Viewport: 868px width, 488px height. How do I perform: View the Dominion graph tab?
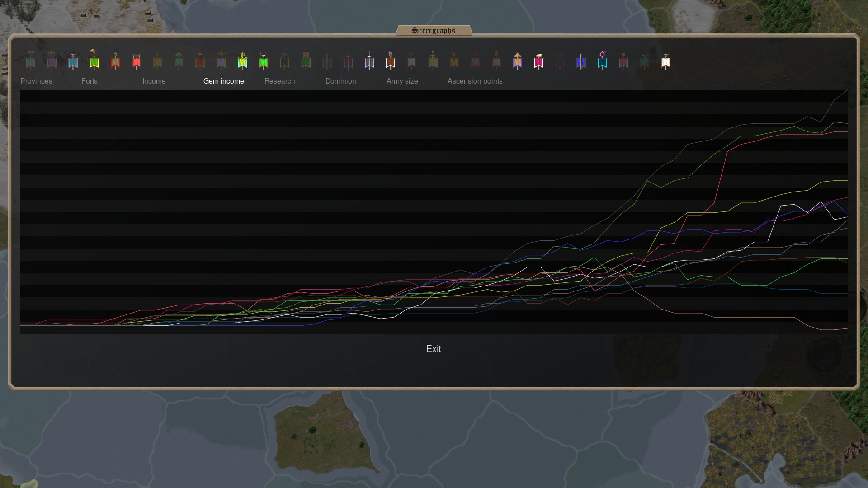(x=341, y=81)
